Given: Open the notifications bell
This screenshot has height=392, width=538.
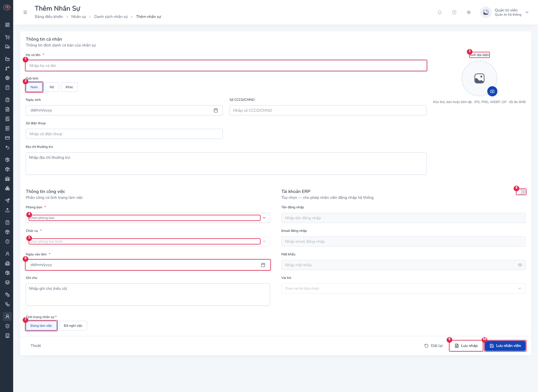Looking at the screenshot, I should (440, 12).
